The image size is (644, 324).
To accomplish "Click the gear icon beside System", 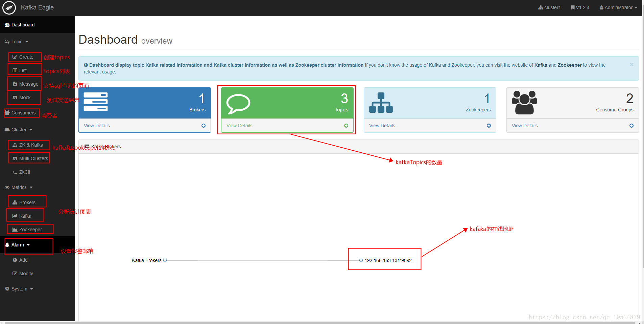I will tap(7, 289).
